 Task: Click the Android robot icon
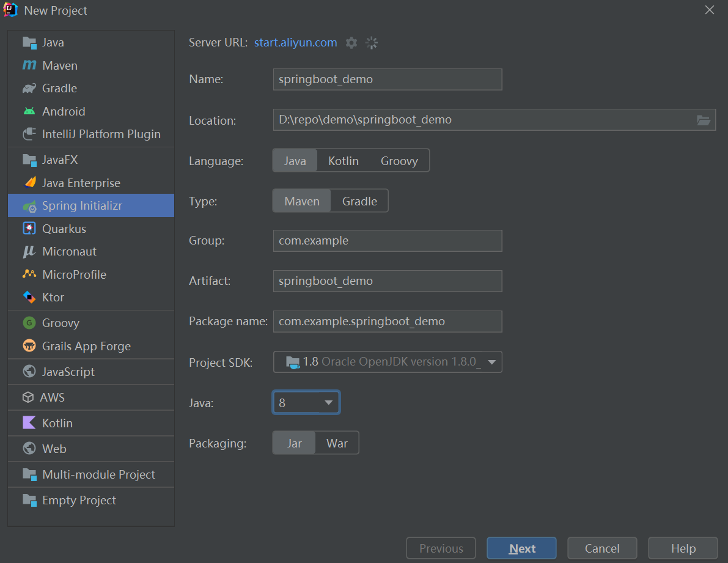tap(29, 111)
